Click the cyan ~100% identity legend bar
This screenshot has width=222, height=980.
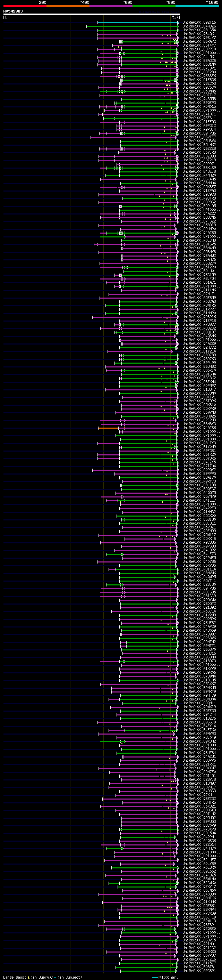(x=197, y=6)
